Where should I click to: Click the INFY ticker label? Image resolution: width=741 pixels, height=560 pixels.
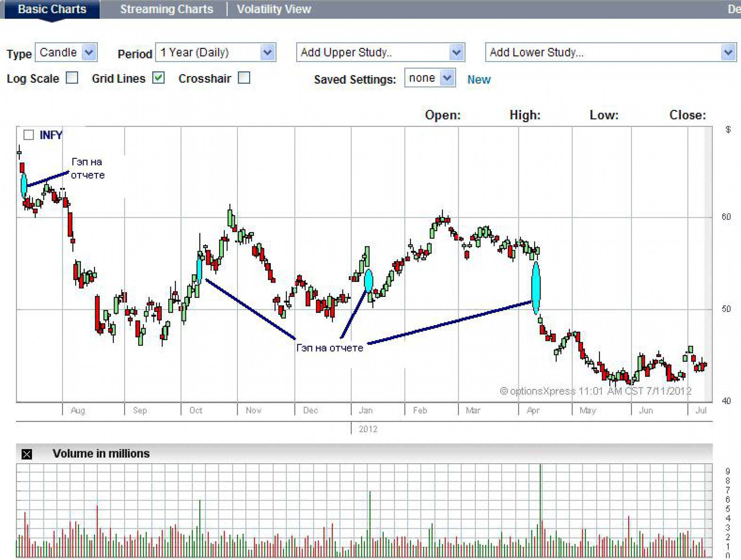point(51,135)
